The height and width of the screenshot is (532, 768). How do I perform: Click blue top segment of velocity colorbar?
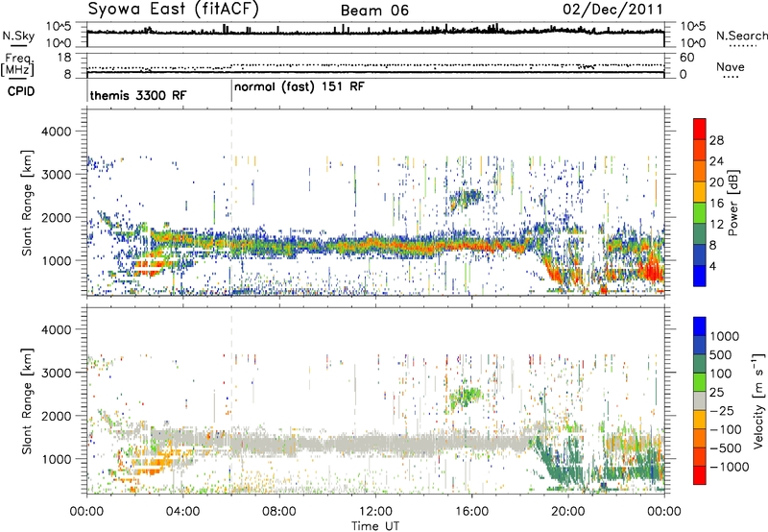tap(700, 326)
